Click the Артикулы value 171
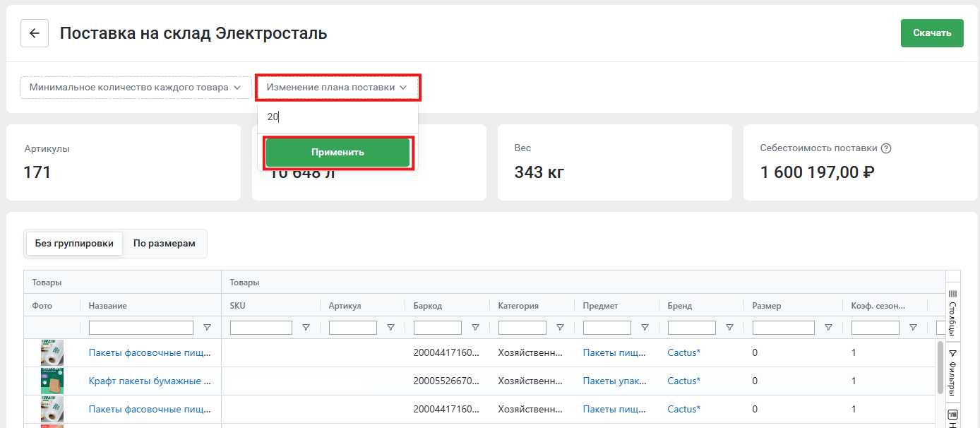Viewport: 980px width, 428px height. [x=37, y=172]
